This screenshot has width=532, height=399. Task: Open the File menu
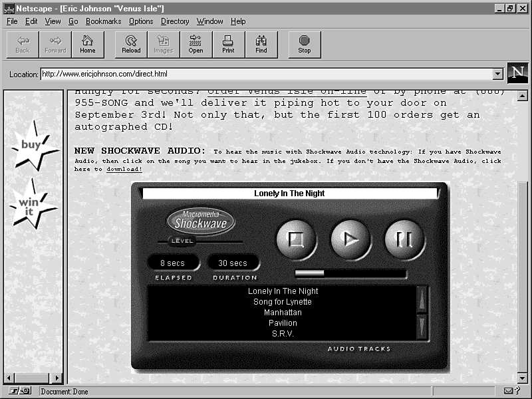[x=12, y=21]
